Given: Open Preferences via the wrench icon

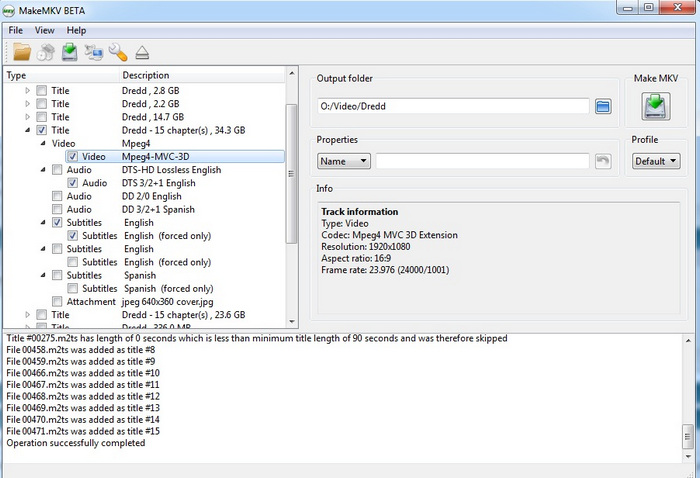Looking at the screenshot, I should coord(118,52).
